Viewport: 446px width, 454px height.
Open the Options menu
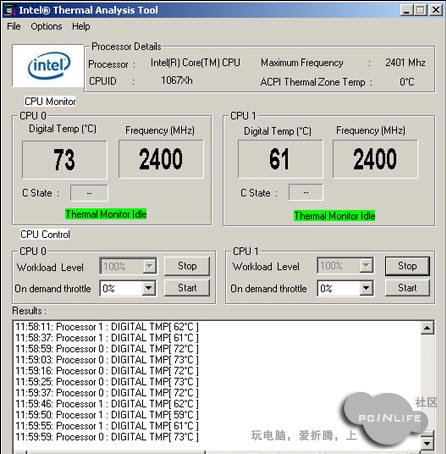click(x=46, y=26)
